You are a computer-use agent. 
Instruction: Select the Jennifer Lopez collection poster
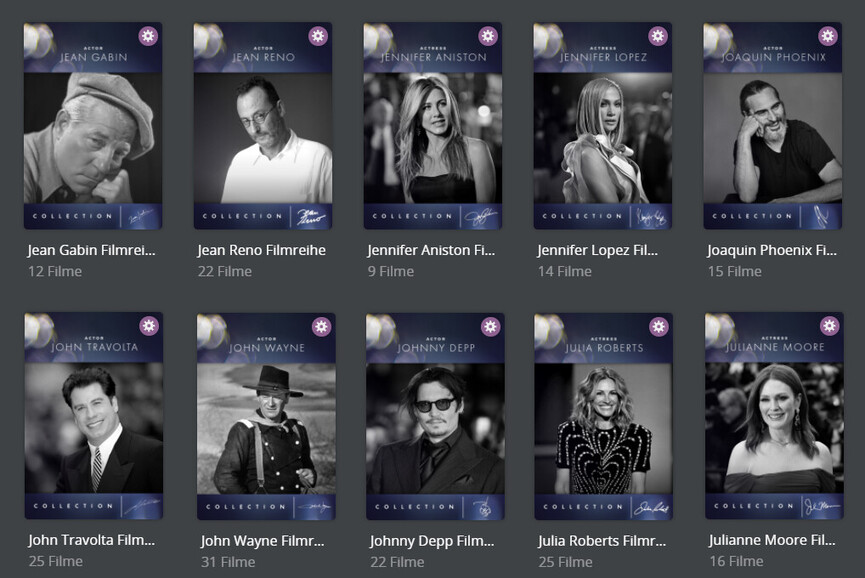(x=602, y=126)
